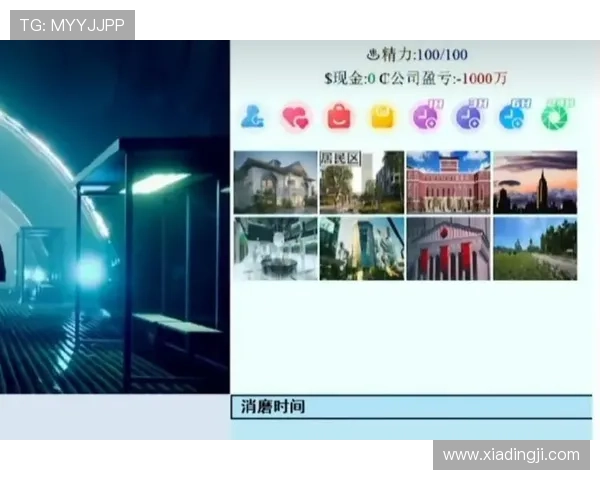
Task: Open the red shopping bag icon
Action: tap(339, 116)
